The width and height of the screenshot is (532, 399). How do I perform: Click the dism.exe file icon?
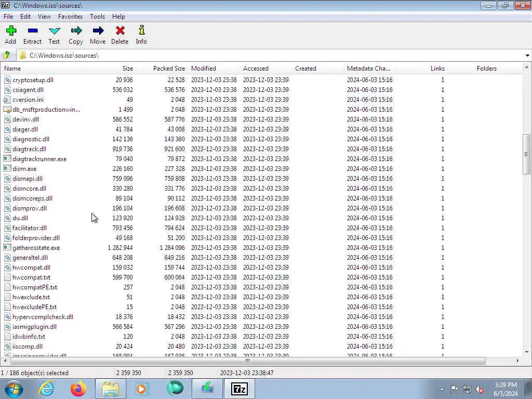7,168
